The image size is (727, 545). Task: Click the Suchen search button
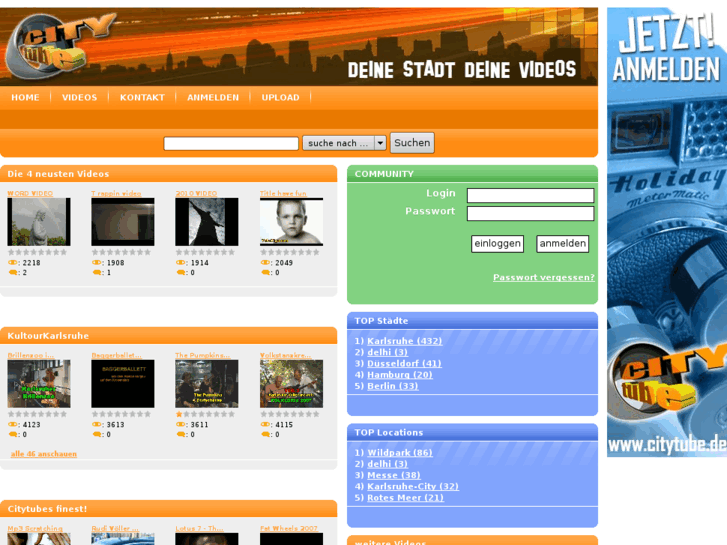click(x=412, y=143)
